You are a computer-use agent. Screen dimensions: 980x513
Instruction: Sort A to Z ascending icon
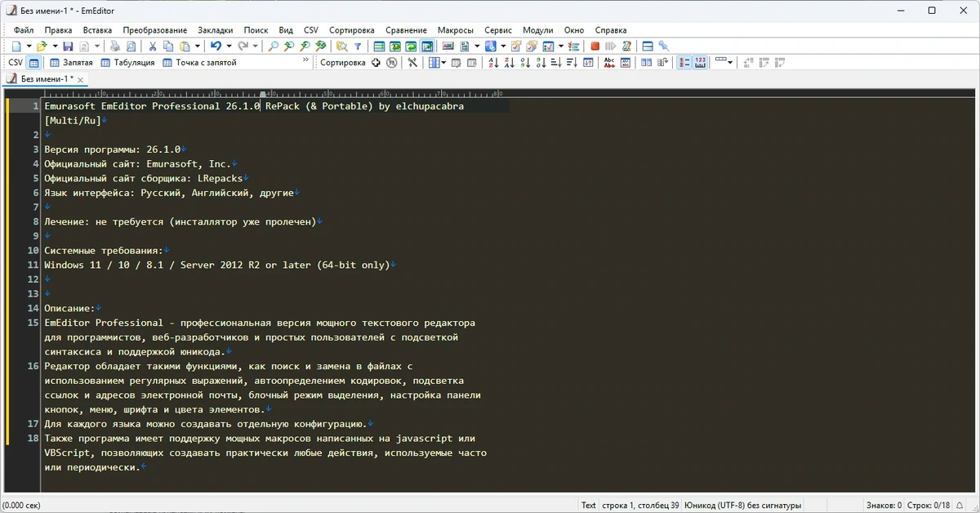click(x=493, y=62)
